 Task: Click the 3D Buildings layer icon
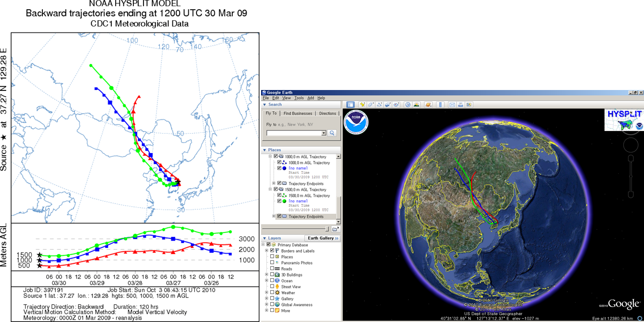click(x=277, y=275)
